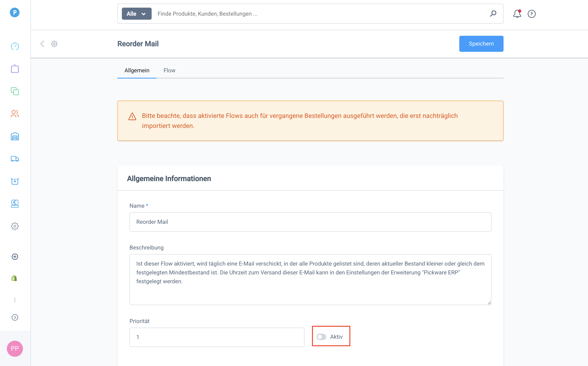Viewport: 588px width, 366px height.
Task: Open the Shopify sales channel icon
Action: pyautogui.click(x=14, y=278)
